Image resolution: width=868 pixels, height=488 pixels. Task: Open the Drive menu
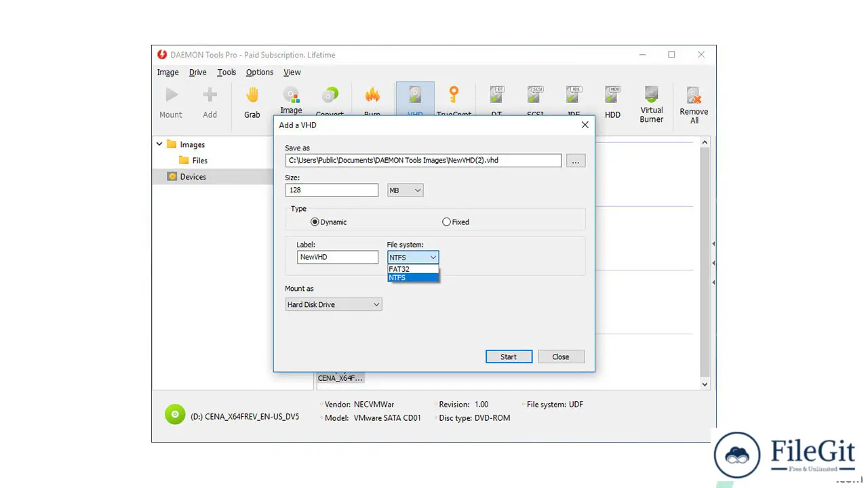pos(198,72)
